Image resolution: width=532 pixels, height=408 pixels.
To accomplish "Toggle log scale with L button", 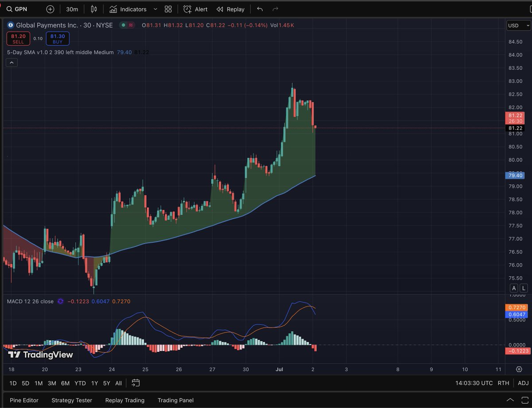I will click(x=524, y=288).
